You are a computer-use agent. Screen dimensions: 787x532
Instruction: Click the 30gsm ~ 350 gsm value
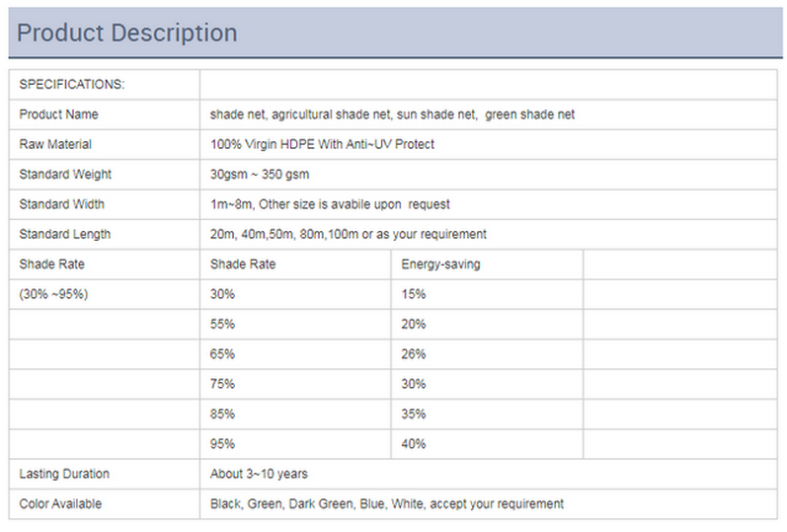pos(260,174)
